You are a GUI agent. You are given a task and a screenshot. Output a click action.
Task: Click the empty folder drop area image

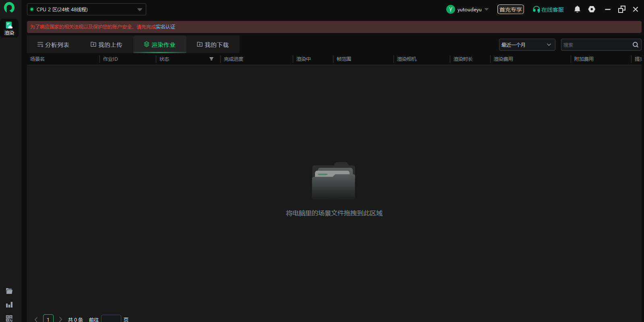333,181
